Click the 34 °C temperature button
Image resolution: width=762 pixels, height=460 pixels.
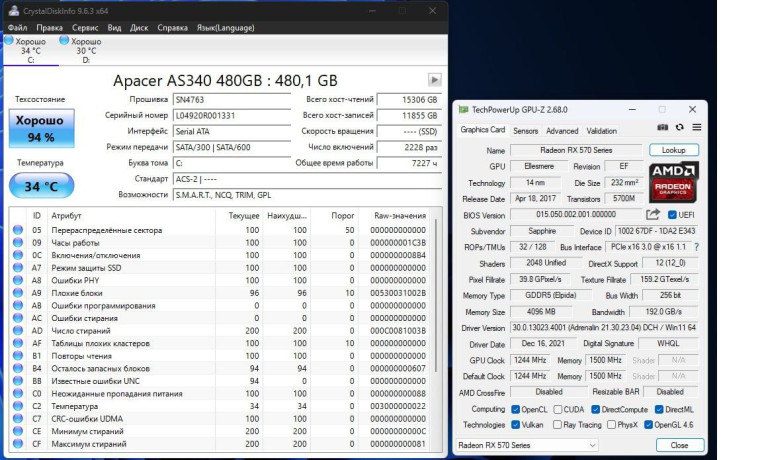(41, 186)
